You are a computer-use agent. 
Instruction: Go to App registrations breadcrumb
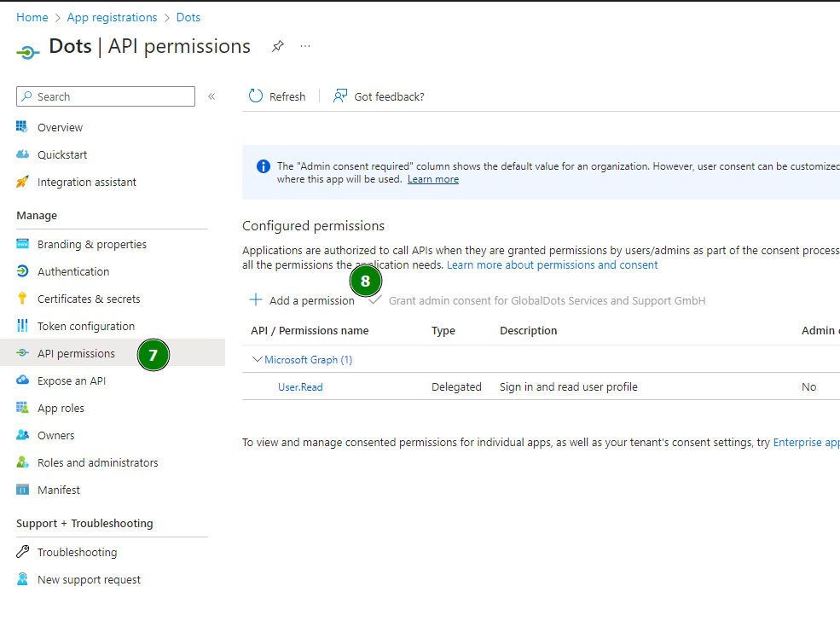[112, 18]
